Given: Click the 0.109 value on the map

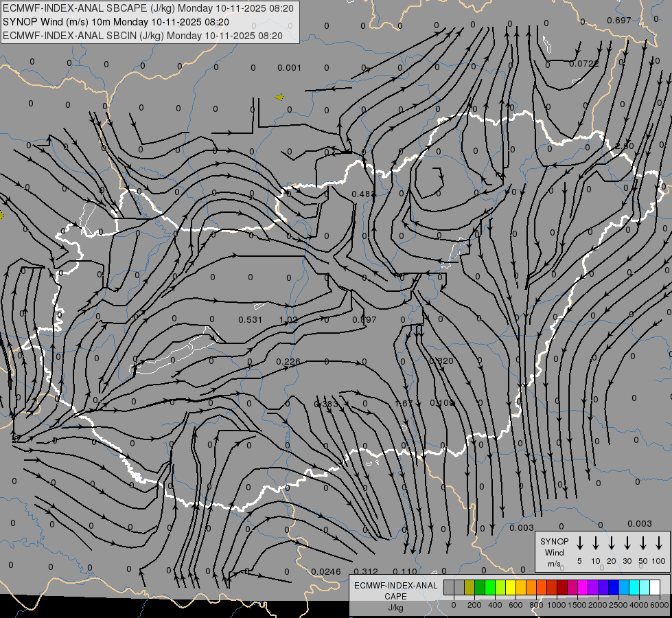Looking at the screenshot, I should (442, 402).
